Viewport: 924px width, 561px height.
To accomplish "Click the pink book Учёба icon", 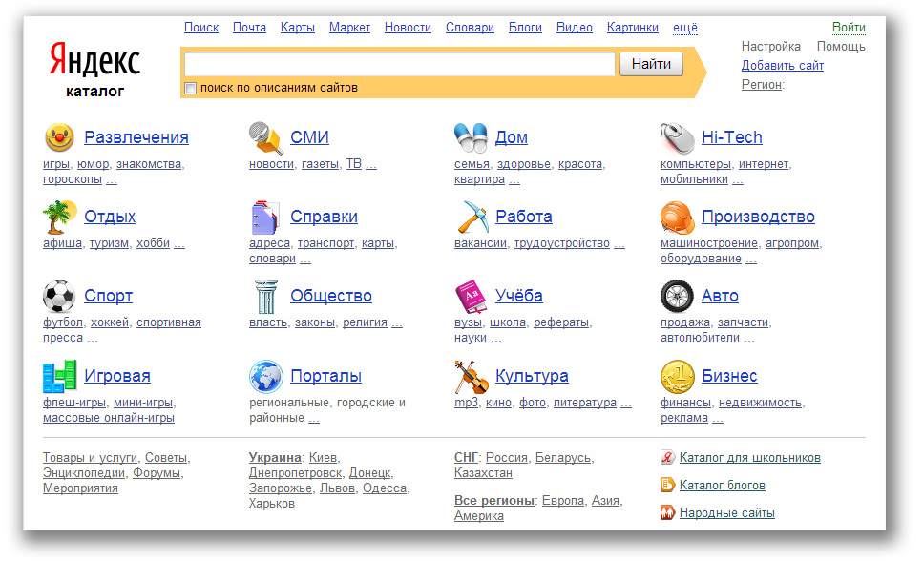I will click(471, 297).
